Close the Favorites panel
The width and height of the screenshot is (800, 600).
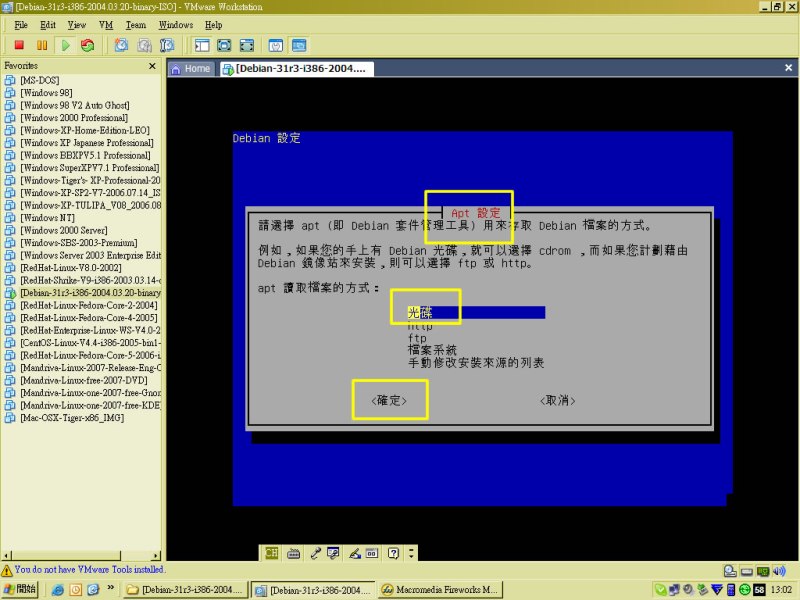(152, 66)
